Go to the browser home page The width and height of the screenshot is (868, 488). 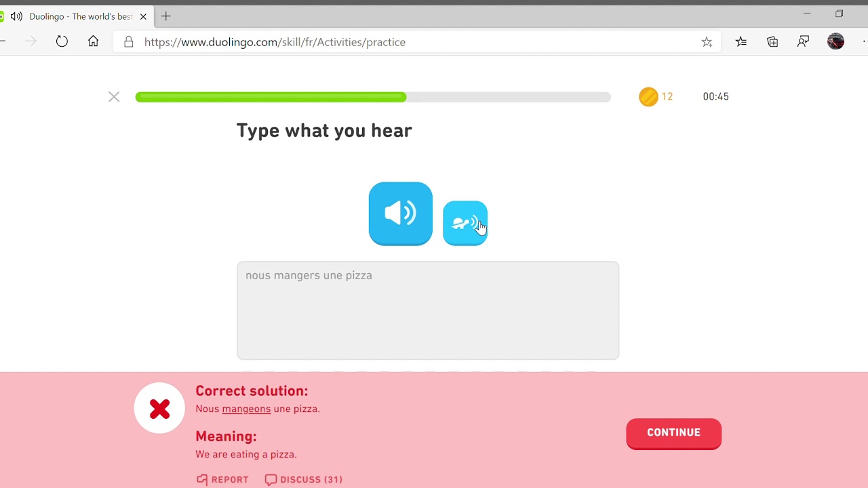tap(93, 42)
